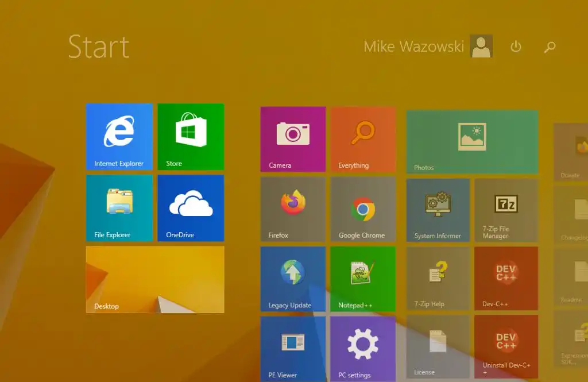Click the user account avatar picture
Image resolution: width=588 pixels, height=382 pixels.
tap(481, 46)
